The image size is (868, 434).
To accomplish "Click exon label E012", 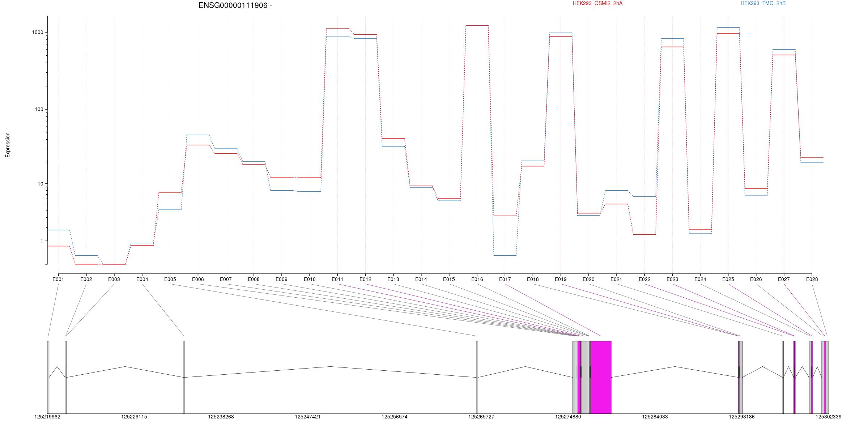I will (x=365, y=279).
